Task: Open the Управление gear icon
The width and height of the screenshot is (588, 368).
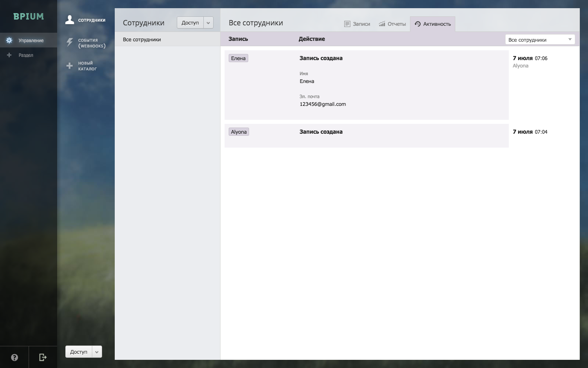Action: click(x=9, y=40)
